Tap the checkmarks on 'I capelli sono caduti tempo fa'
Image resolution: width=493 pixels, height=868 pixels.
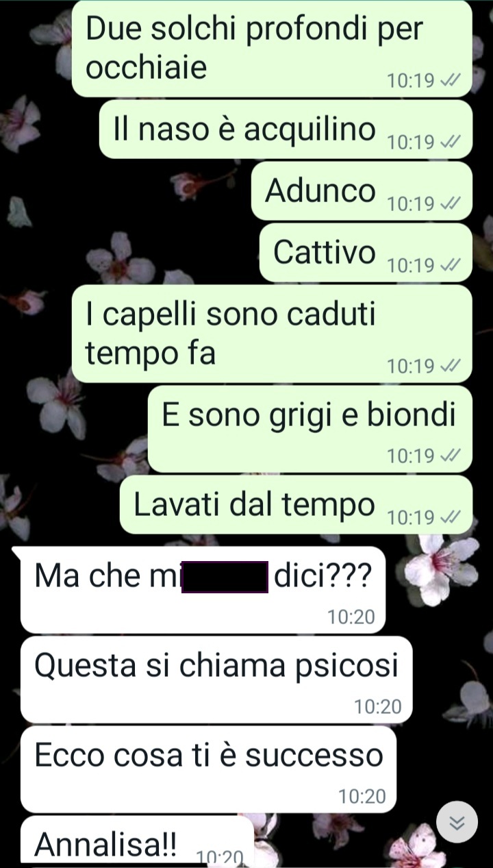coord(449,367)
